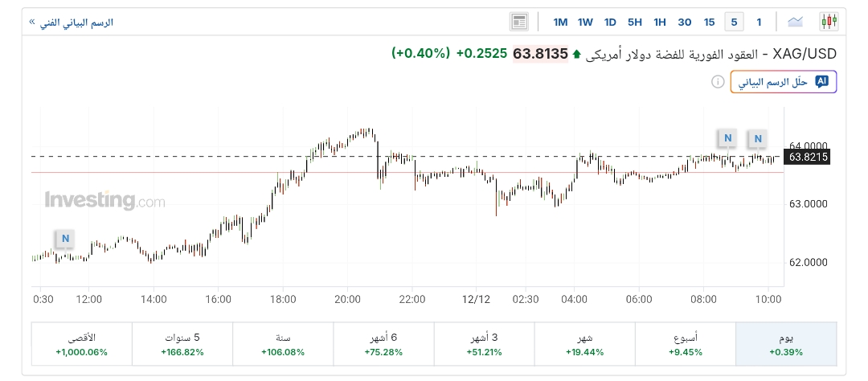The image size is (868, 381).
Task: Open the technical chart link
Action: click(x=72, y=23)
